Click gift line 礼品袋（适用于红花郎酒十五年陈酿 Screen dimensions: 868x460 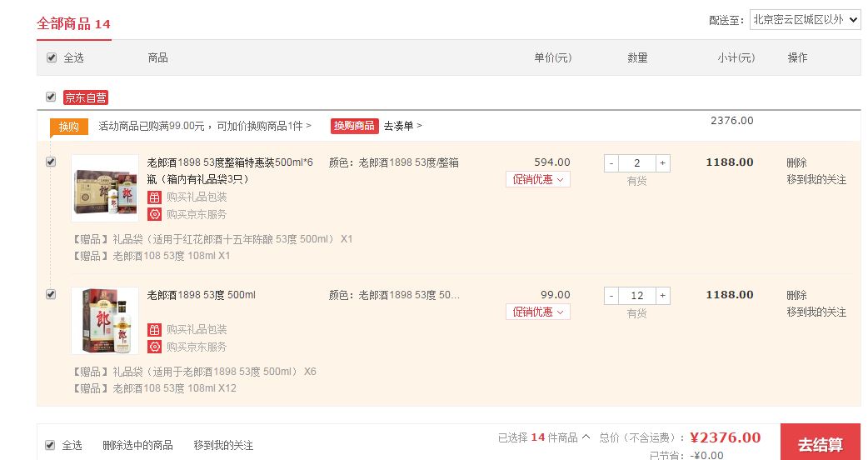click(x=212, y=239)
